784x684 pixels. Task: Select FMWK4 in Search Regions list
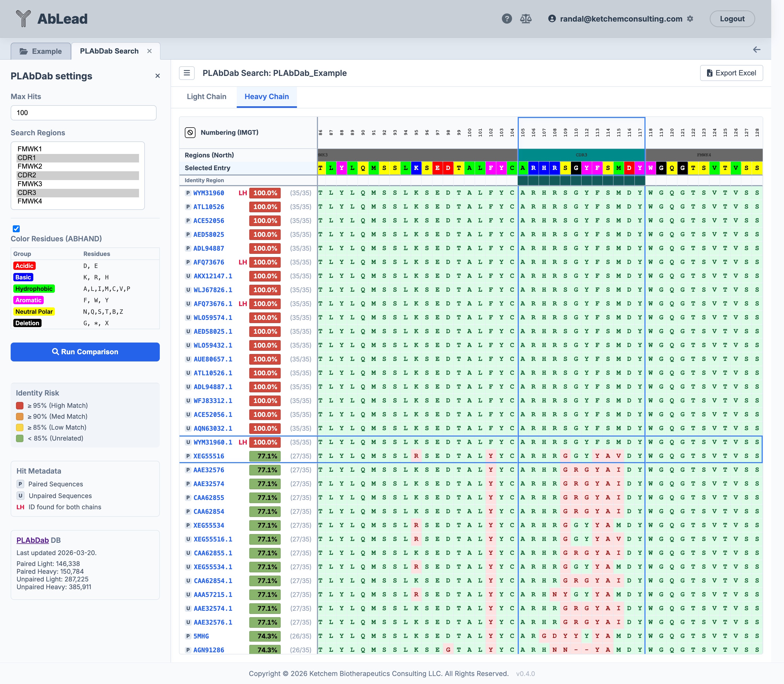point(29,201)
